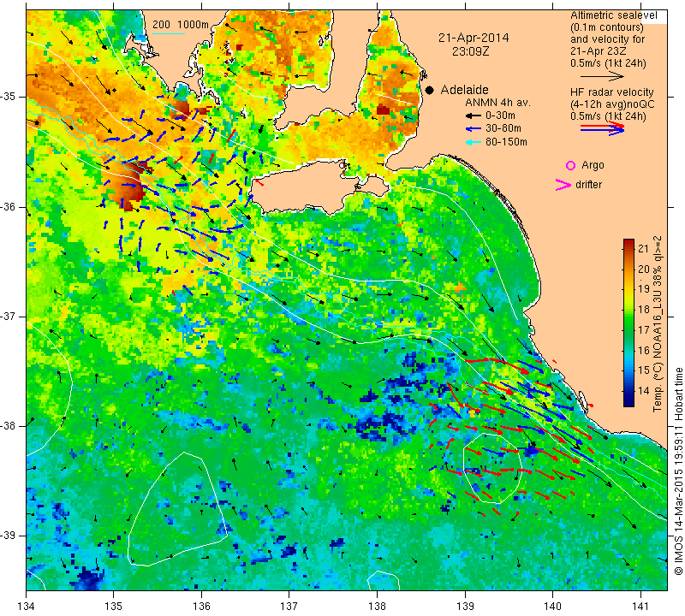Click the colorbar value 21
This screenshot has width=685, height=616.
pos(644,249)
